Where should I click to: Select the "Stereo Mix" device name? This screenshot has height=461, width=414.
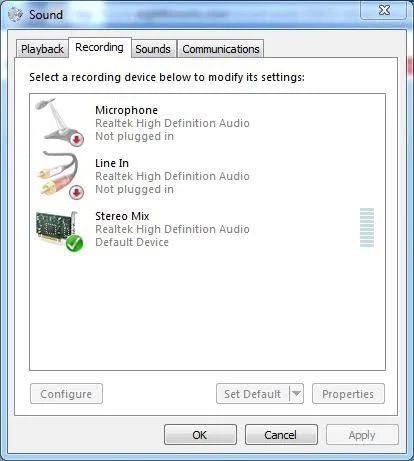click(x=122, y=216)
